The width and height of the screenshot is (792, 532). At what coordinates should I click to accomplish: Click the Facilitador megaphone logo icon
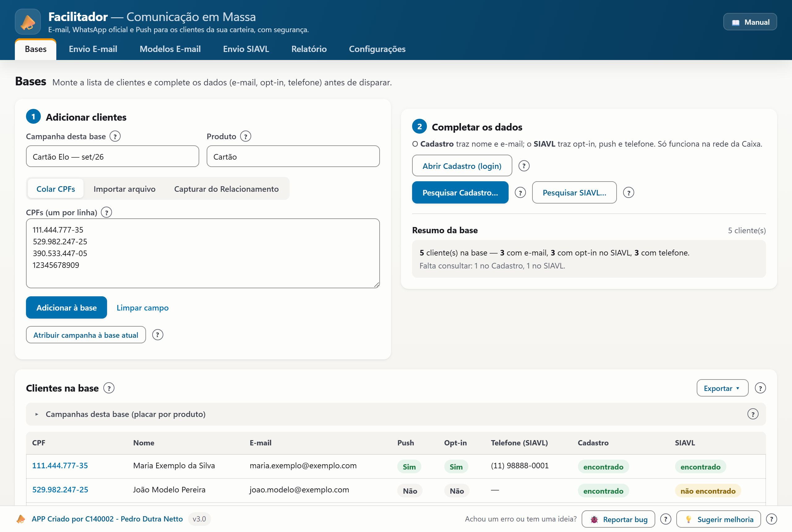tap(28, 22)
